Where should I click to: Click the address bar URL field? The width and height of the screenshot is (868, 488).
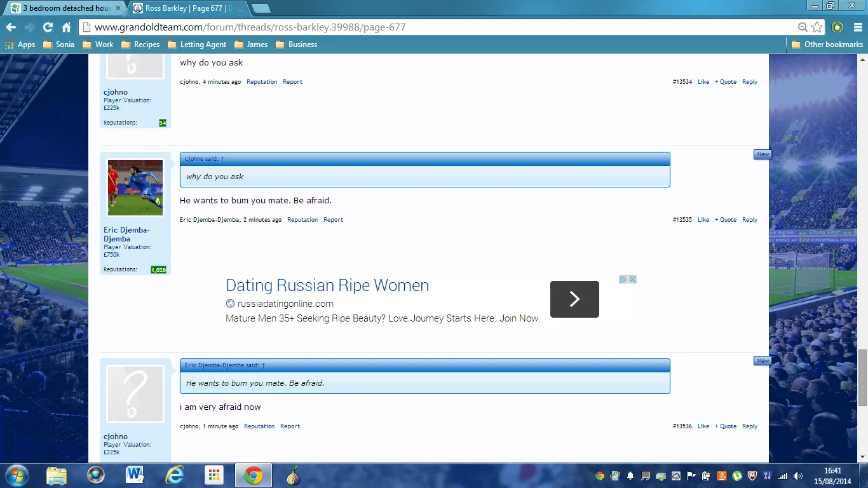pos(438,27)
